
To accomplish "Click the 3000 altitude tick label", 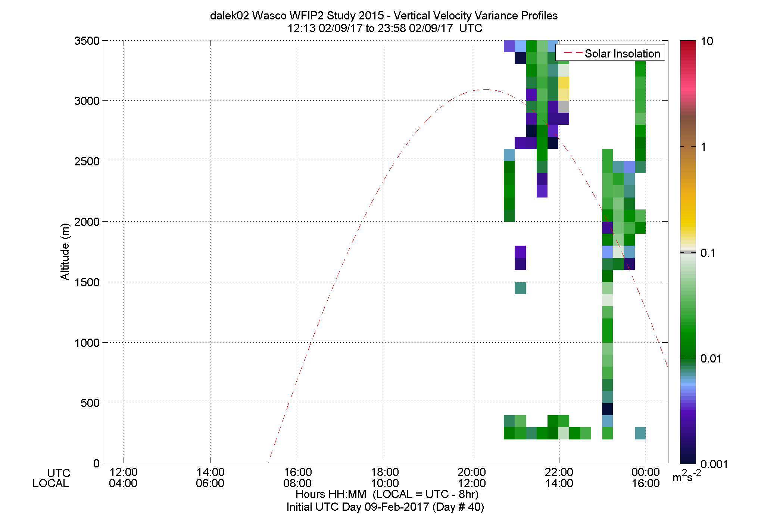I will click(x=87, y=101).
